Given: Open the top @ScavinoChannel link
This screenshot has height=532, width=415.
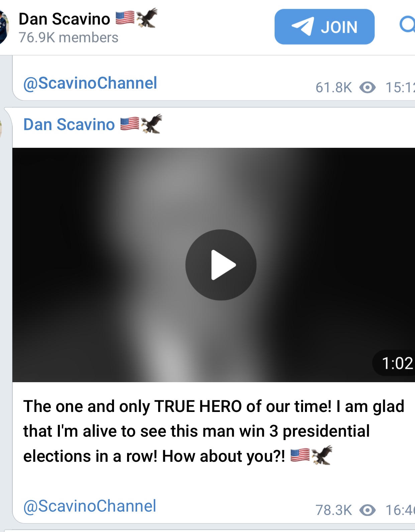Looking at the screenshot, I should coord(90,83).
